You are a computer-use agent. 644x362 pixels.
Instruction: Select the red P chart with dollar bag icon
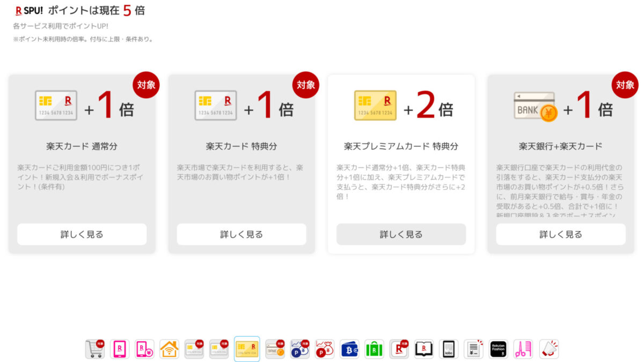(x=325, y=349)
